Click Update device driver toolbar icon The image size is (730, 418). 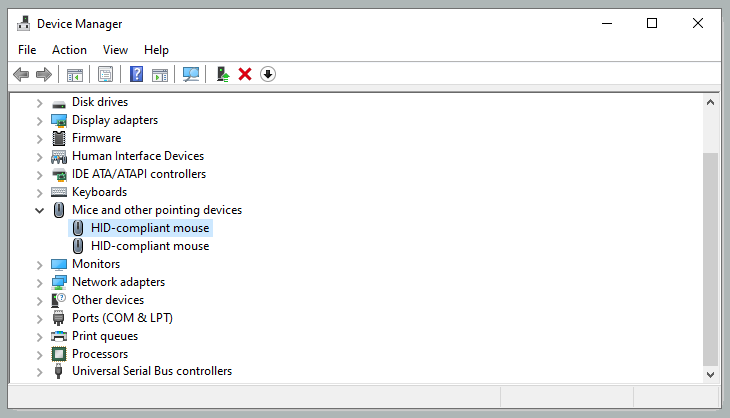coord(223,74)
